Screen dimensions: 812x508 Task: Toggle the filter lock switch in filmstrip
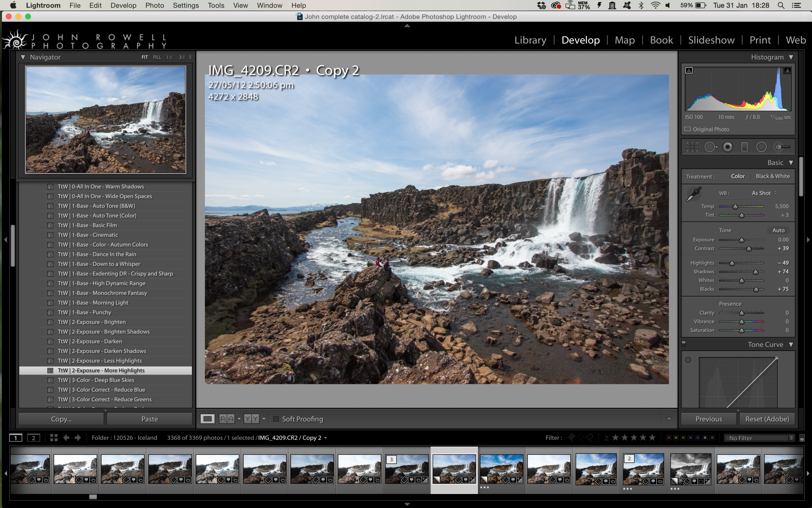pos(802,438)
